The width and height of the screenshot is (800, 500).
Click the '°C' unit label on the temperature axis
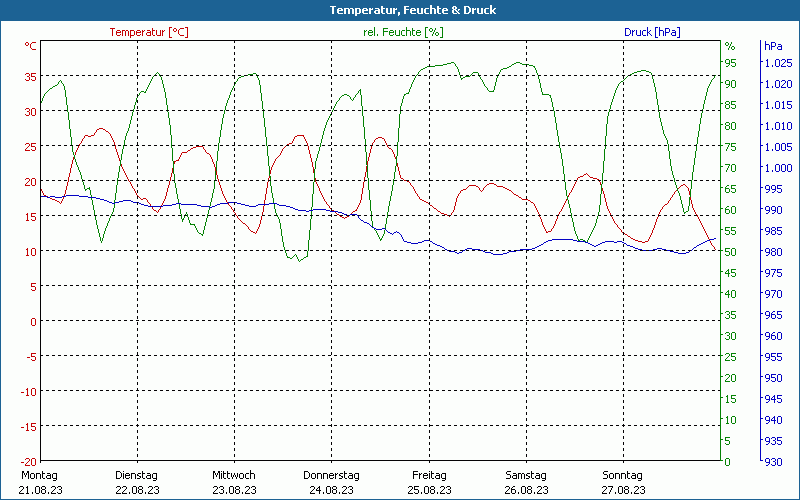coord(31,46)
